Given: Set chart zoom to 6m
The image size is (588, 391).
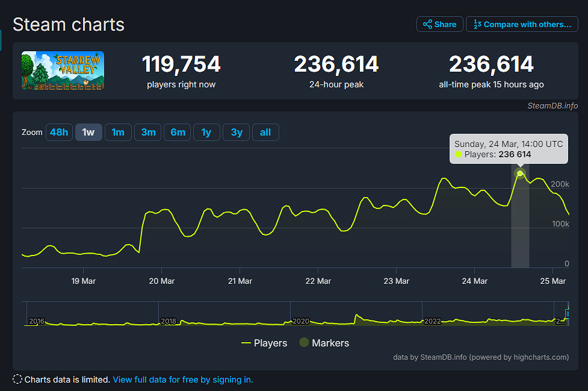Looking at the screenshot, I should pyautogui.click(x=178, y=133).
